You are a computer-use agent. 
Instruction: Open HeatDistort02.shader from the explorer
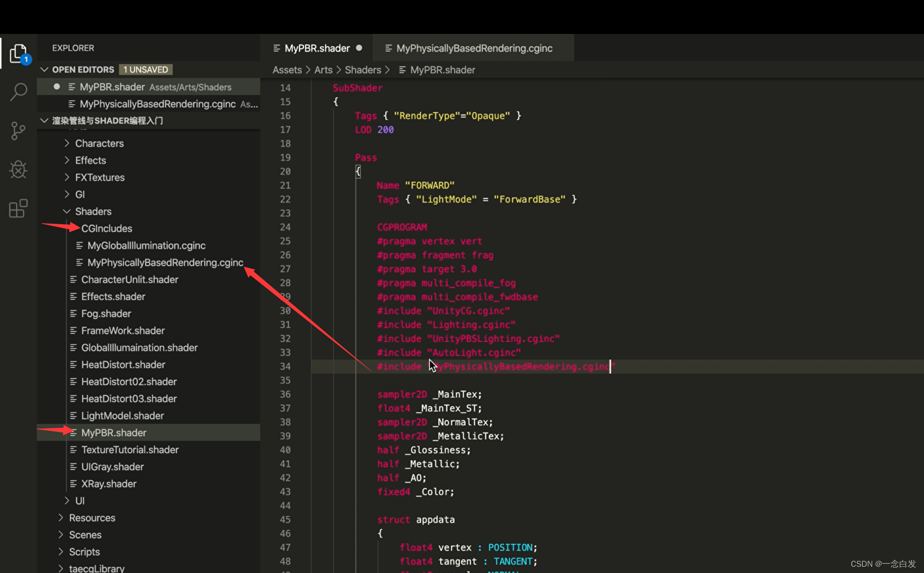[x=129, y=381]
